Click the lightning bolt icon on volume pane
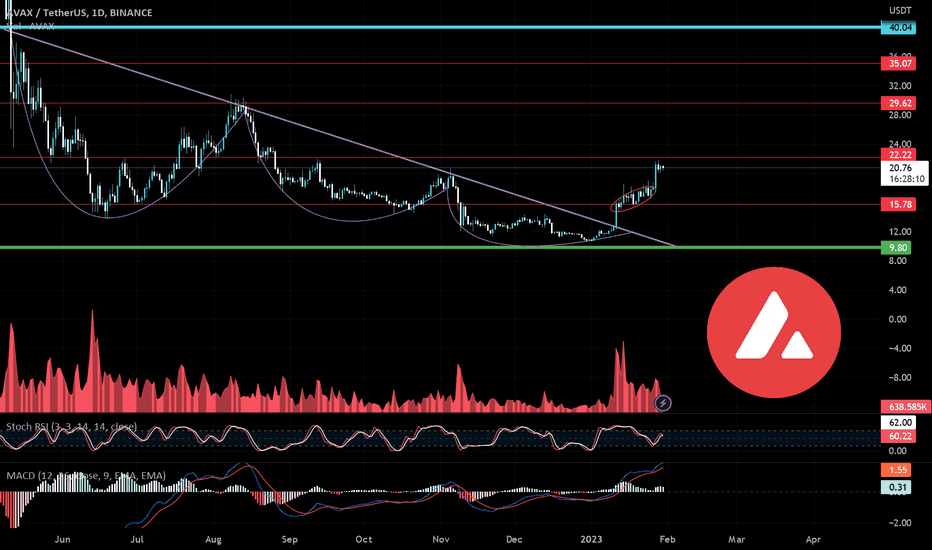The image size is (932, 550). click(663, 404)
